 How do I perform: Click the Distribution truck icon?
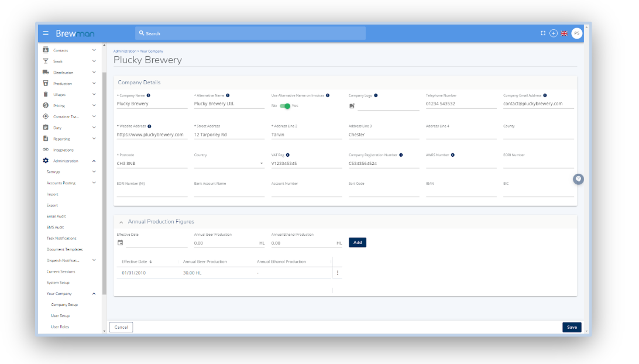[x=46, y=72]
